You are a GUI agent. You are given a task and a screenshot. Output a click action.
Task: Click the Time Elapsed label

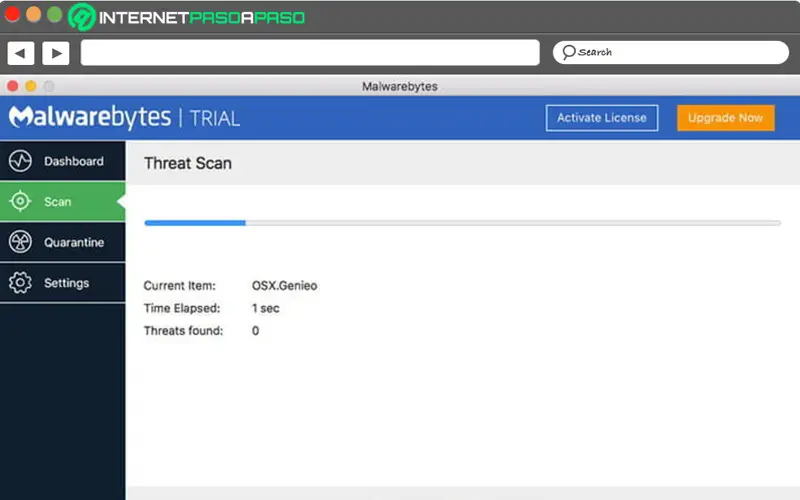tap(182, 308)
